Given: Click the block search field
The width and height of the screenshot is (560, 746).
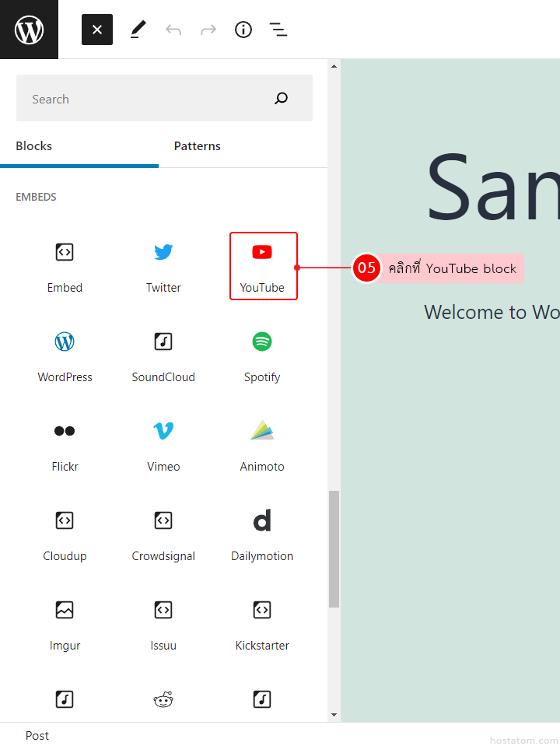Looking at the screenshot, I should tap(148, 99).
